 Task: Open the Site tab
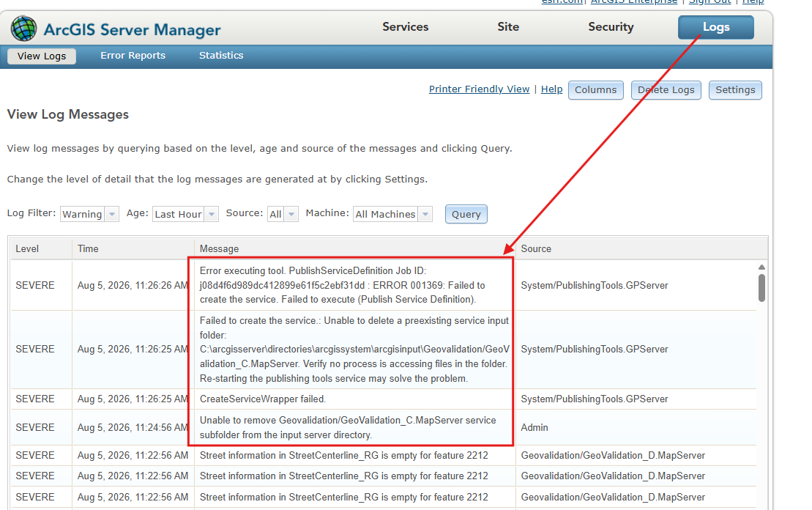pyautogui.click(x=508, y=27)
